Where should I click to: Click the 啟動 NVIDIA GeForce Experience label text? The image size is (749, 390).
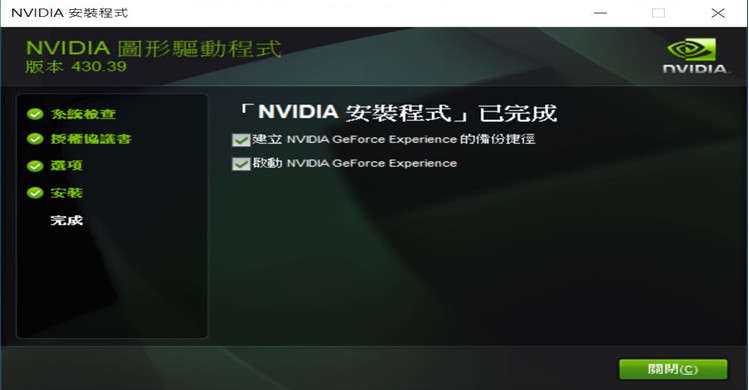[354, 163]
